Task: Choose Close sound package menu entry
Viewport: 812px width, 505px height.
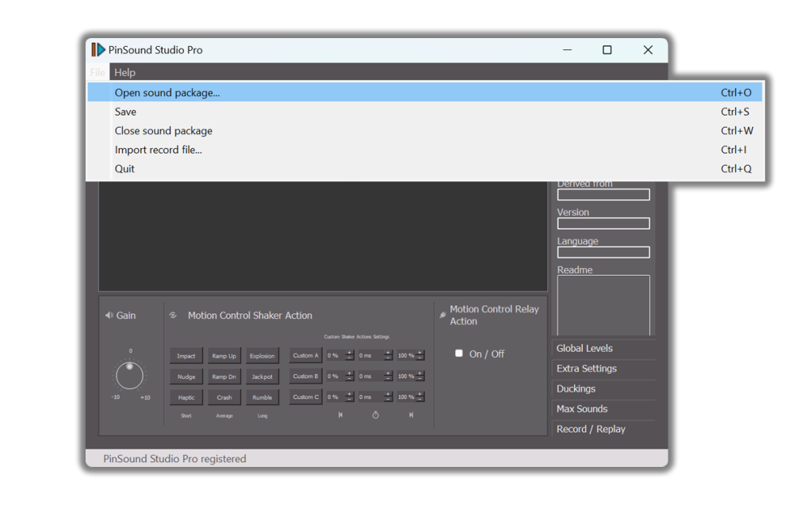Action: pyautogui.click(x=425, y=131)
